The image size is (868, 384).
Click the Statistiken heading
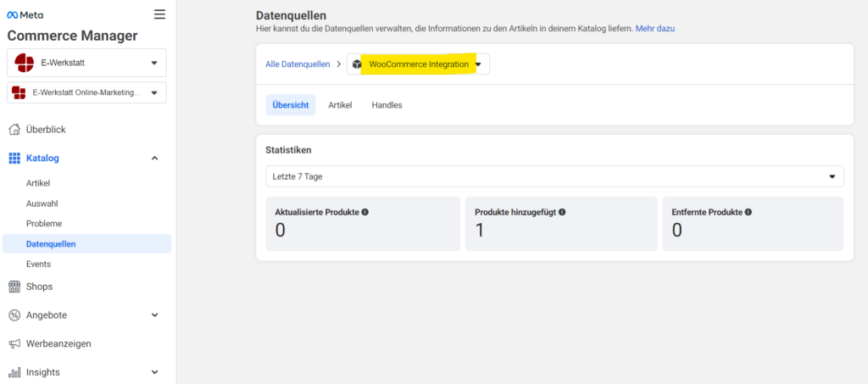click(288, 150)
